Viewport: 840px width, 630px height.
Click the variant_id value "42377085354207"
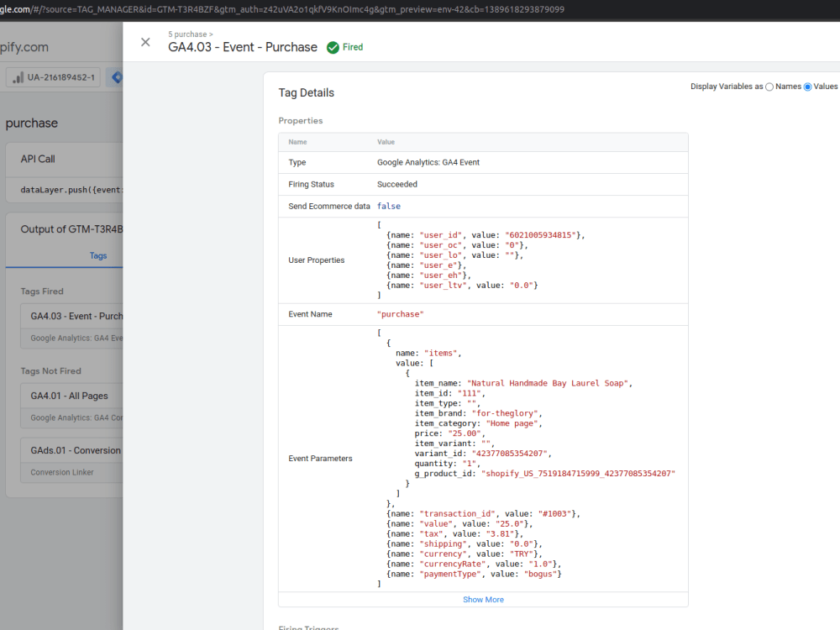tap(510, 454)
